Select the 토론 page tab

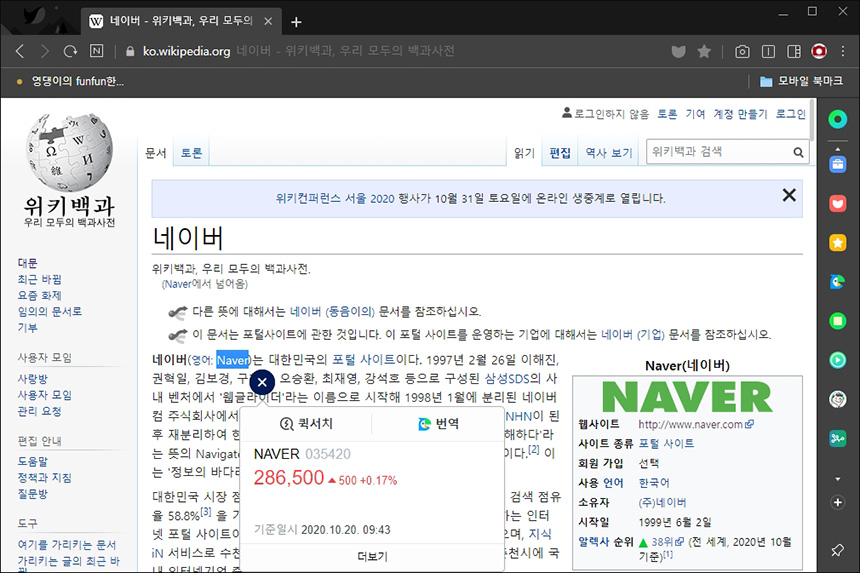coord(191,153)
